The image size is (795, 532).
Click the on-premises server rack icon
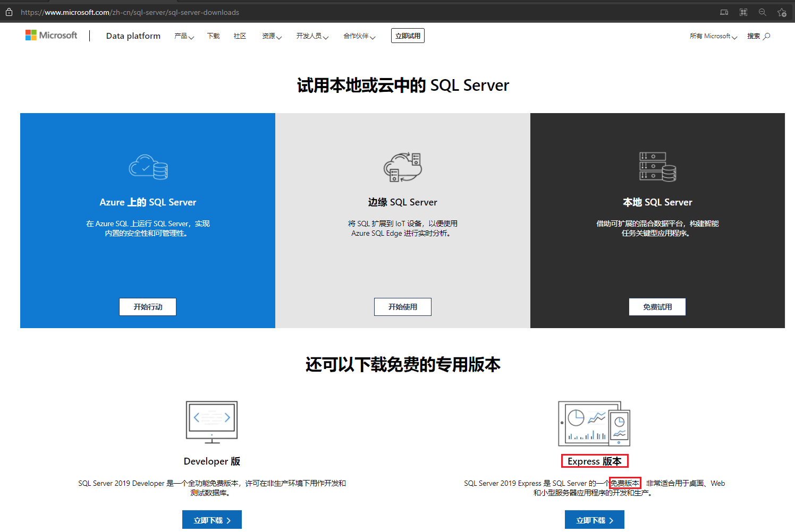pos(657,167)
